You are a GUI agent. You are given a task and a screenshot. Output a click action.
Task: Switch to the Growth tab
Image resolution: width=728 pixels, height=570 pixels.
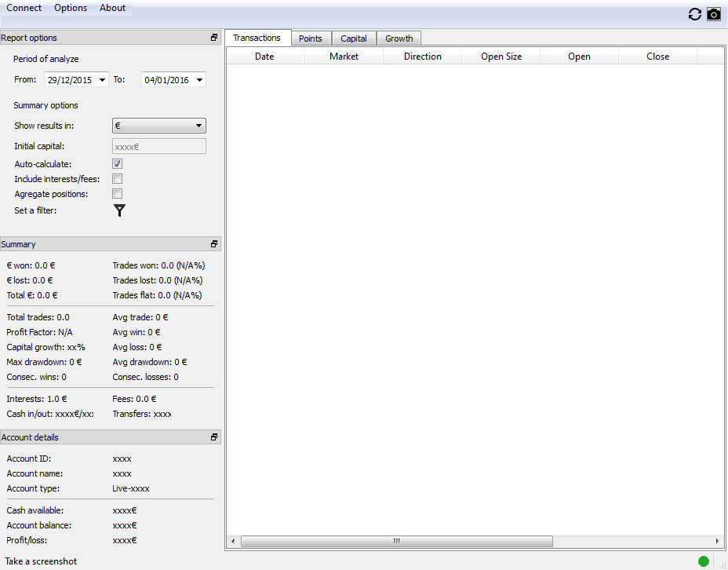(x=399, y=38)
